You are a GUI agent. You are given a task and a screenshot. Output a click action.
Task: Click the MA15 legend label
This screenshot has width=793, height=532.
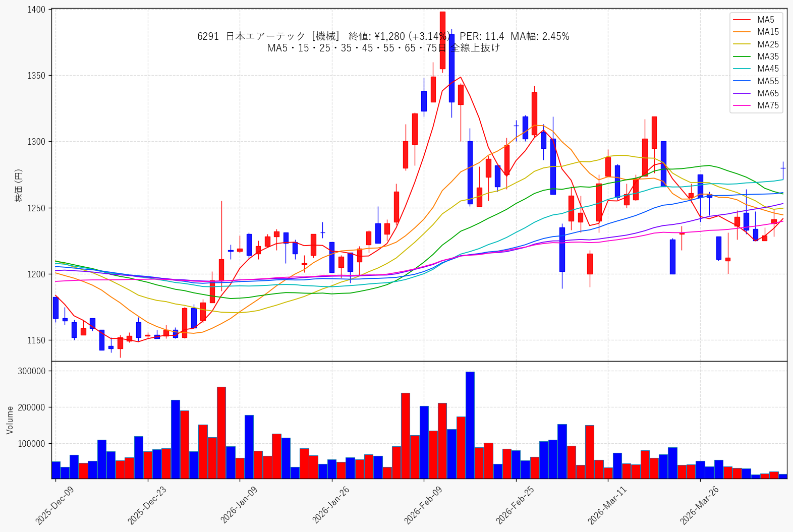coord(768,32)
